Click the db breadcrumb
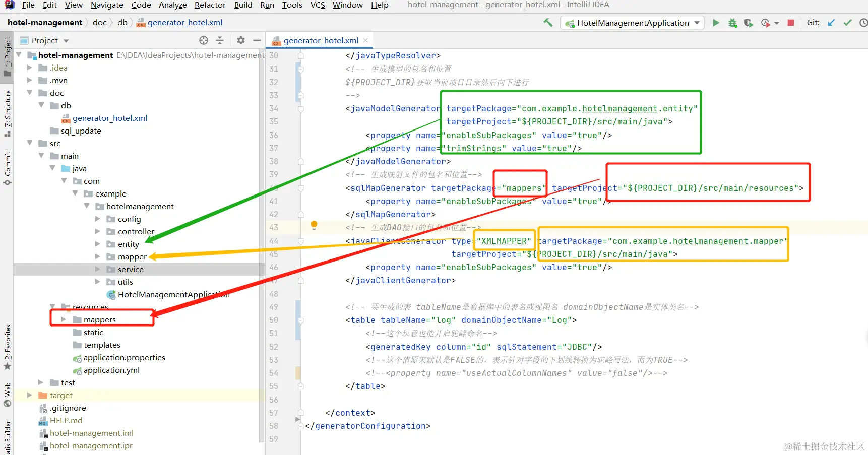The image size is (868, 455). coord(122,23)
